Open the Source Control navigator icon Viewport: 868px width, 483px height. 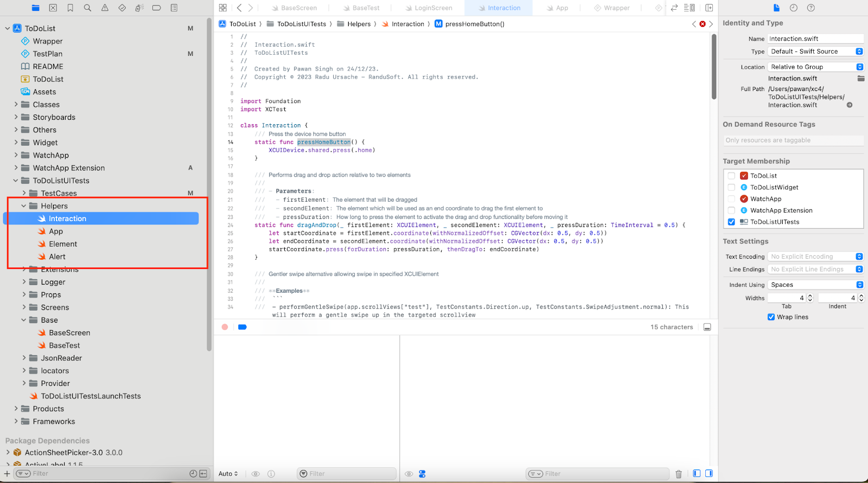click(x=53, y=8)
